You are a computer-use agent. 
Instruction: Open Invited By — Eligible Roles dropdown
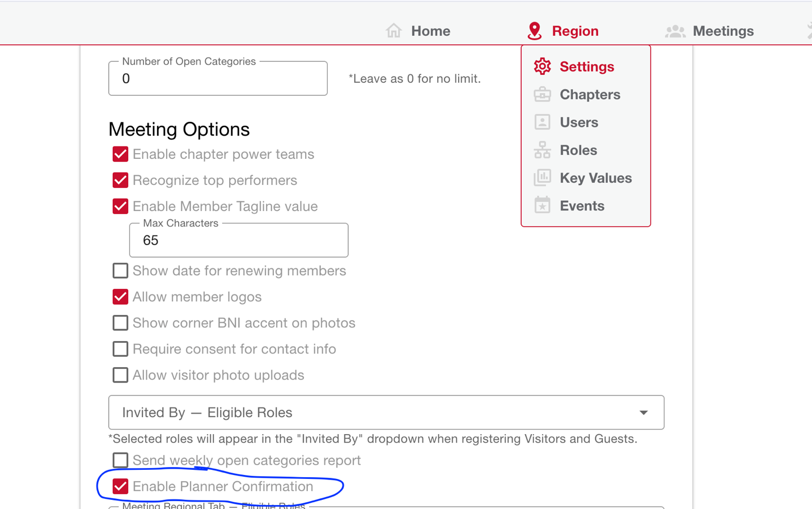pyautogui.click(x=386, y=413)
